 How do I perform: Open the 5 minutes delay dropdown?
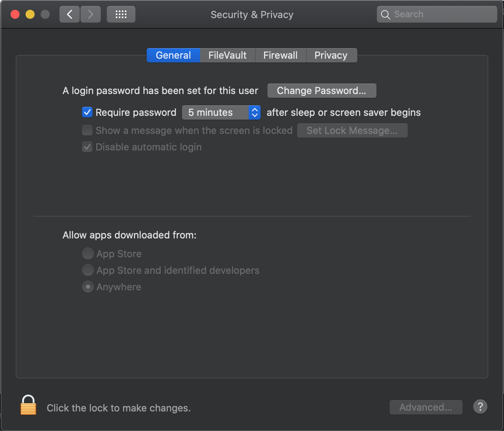point(221,112)
